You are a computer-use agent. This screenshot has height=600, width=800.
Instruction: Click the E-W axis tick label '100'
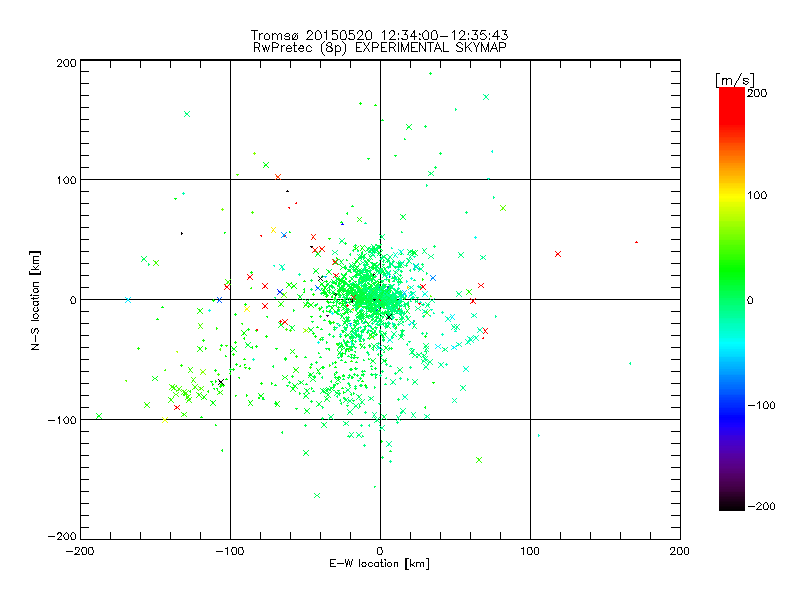[530, 551]
